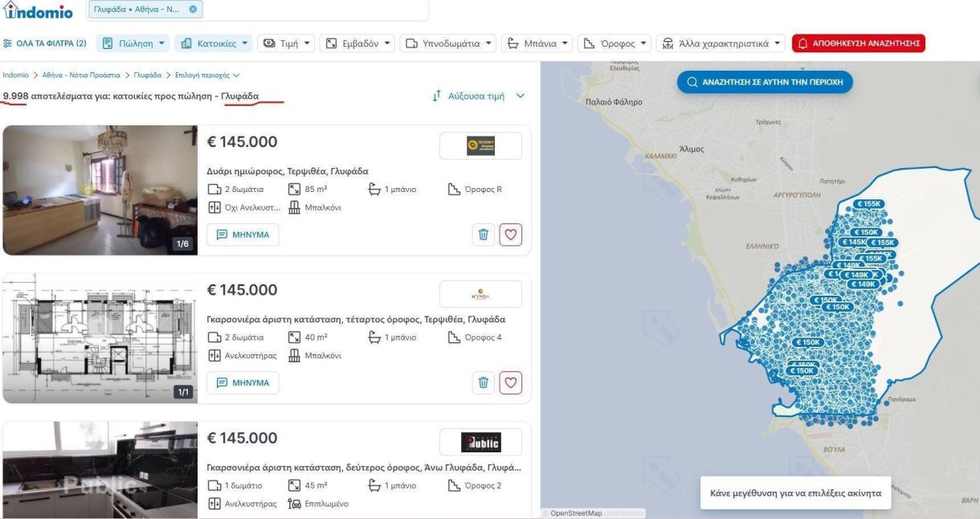
Task: Click ΜΗΝΥΜΑ on the 40 m² listing
Action: click(243, 383)
